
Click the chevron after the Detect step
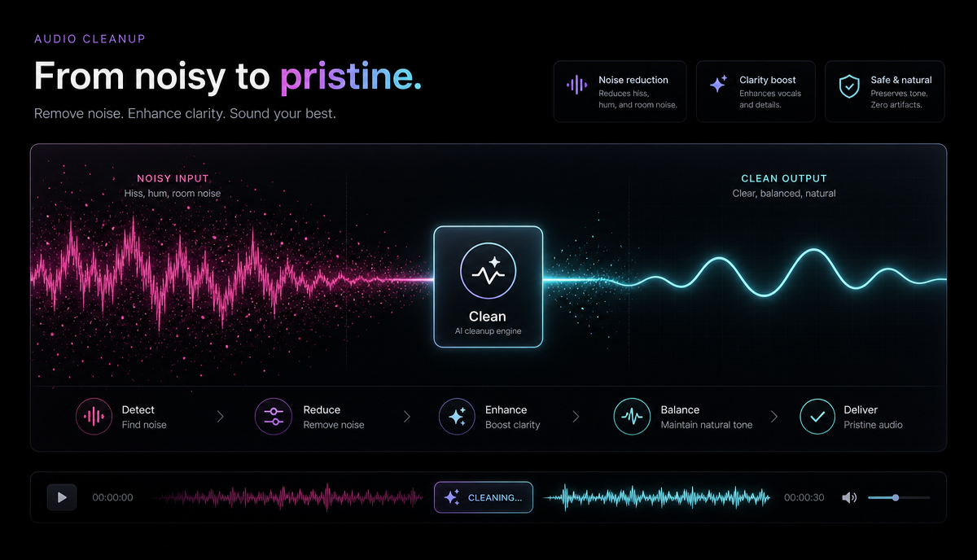(x=220, y=417)
